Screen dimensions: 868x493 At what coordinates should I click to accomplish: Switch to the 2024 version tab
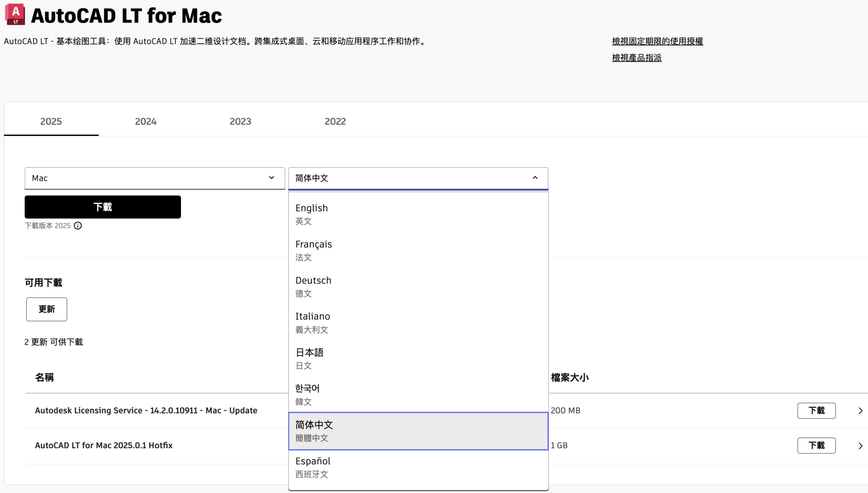click(x=145, y=121)
